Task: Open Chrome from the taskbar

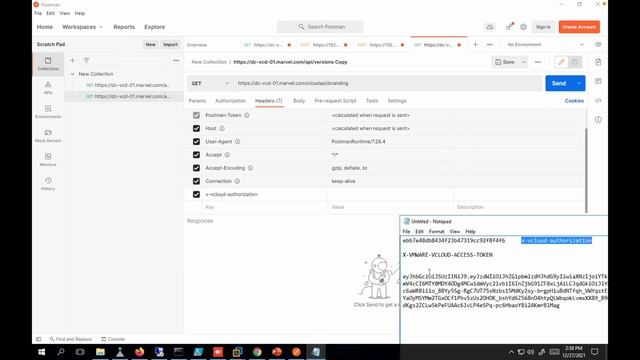Action: pyautogui.click(x=257, y=352)
